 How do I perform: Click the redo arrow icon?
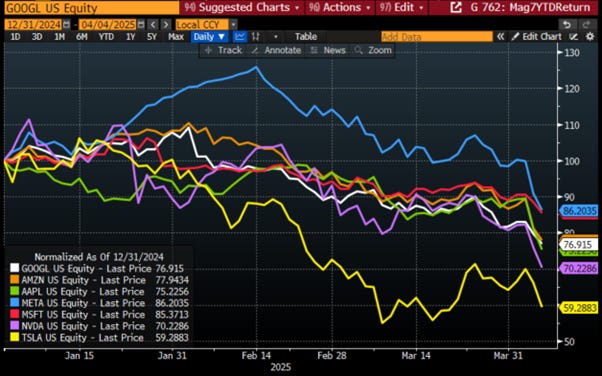coord(586,25)
